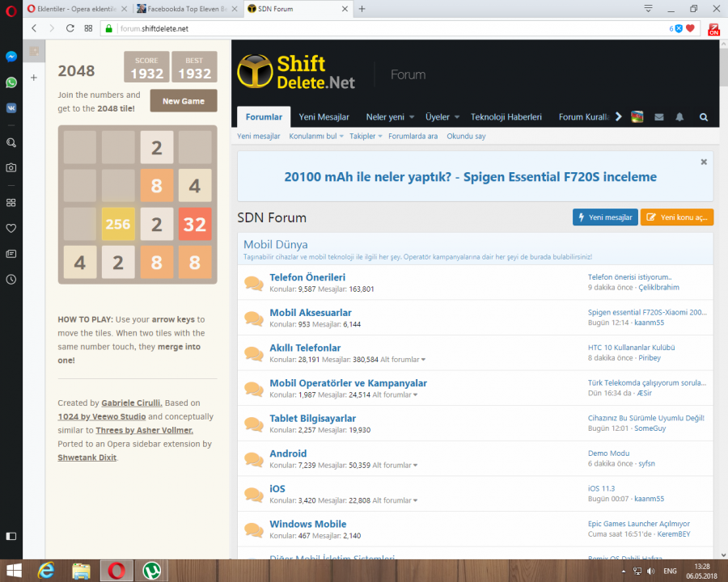The width and height of the screenshot is (728, 582).
Task: Open the Spigen Essential F720S inceleme link
Action: click(470, 177)
